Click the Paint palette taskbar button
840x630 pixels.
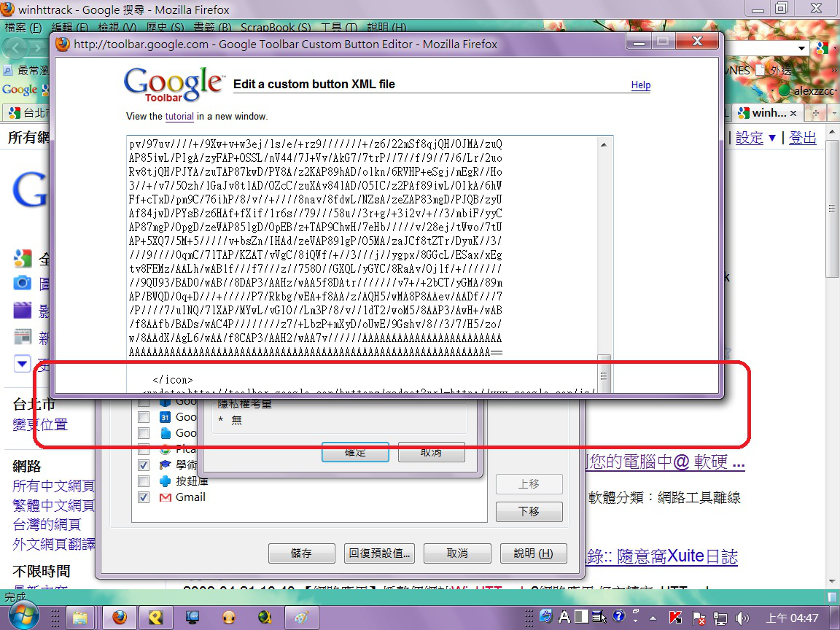pyautogui.click(x=301, y=618)
